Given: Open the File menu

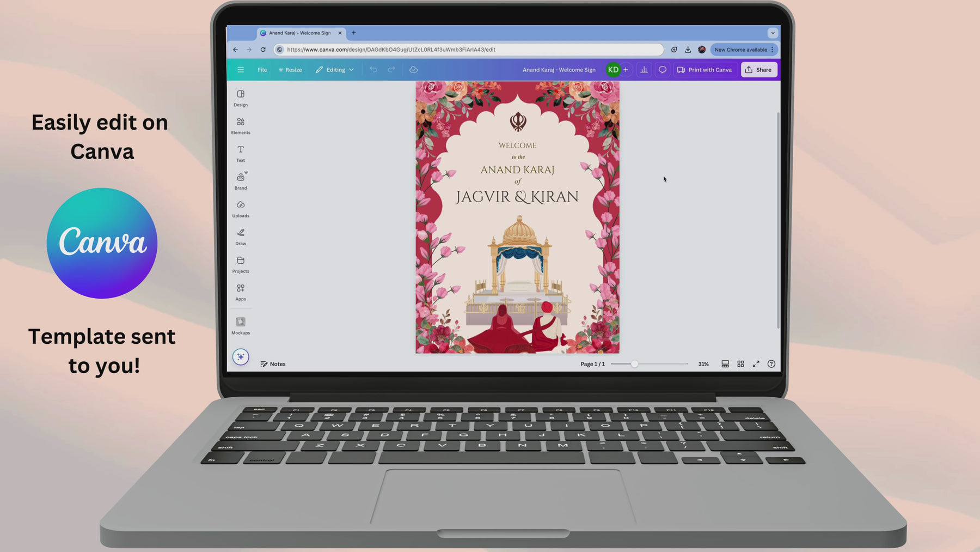Looking at the screenshot, I should [x=262, y=70].
